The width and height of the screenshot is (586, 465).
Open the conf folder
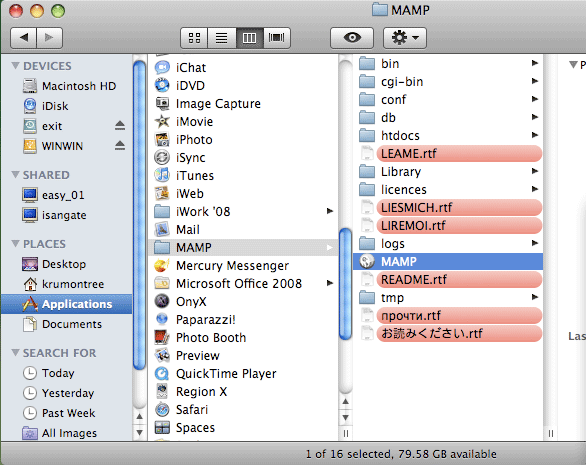click(x=448, y=99)
